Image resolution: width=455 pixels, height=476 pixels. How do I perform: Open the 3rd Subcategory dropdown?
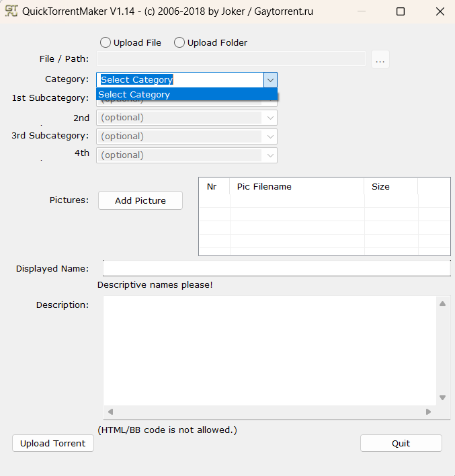(270, 136)
